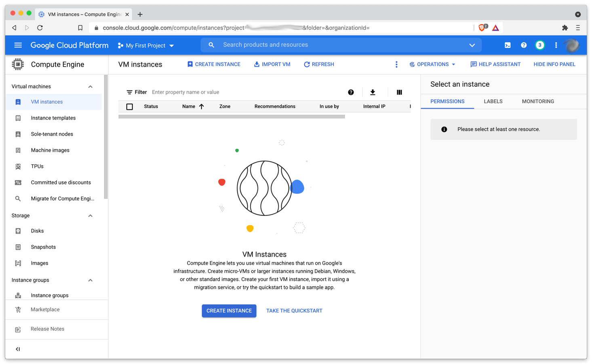Image resolution: width=592 pixels, height=364 pixels.
Task: Switch to the Monitoring tab
Action: click(538, 101)
